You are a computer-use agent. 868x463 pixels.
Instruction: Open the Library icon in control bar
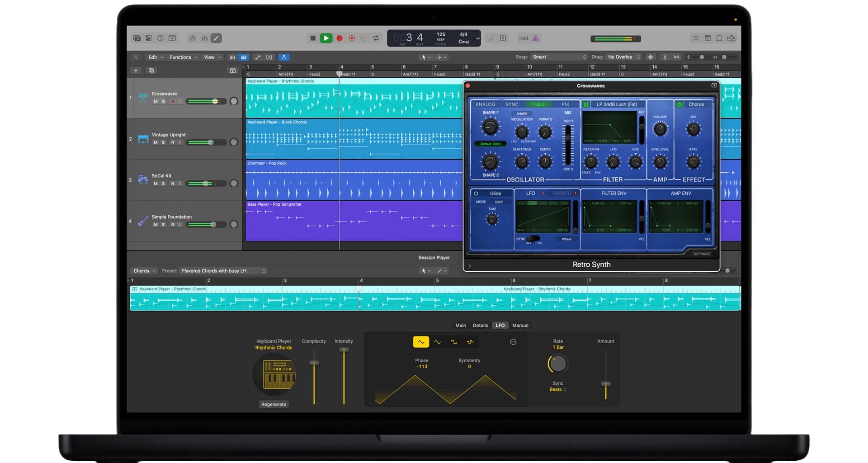137,38
